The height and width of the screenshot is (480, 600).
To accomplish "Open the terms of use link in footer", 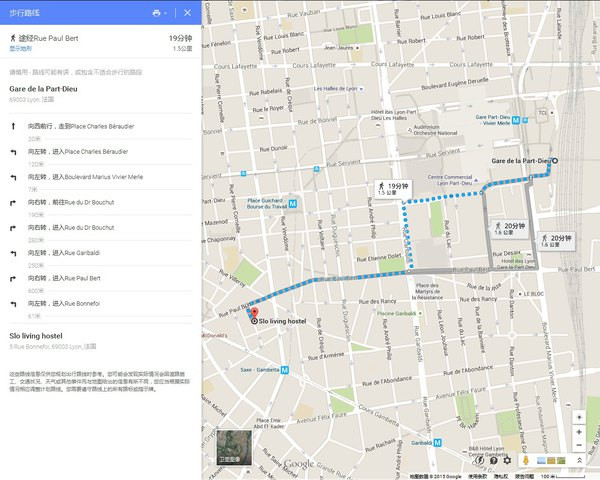I will click(x=478, y=477).
